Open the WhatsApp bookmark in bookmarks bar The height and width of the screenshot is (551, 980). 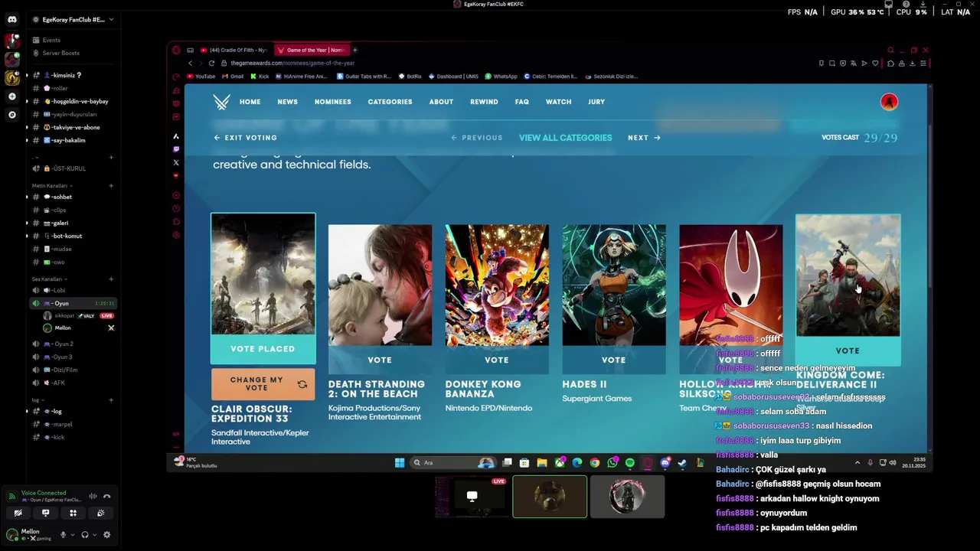click(501, 77)
